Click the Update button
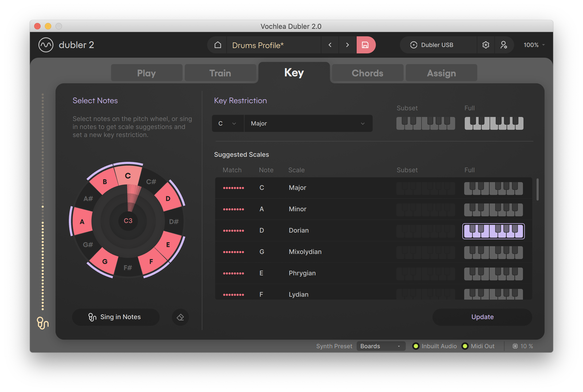The width and height of the screenshot is (583, 392). point(482,317)
